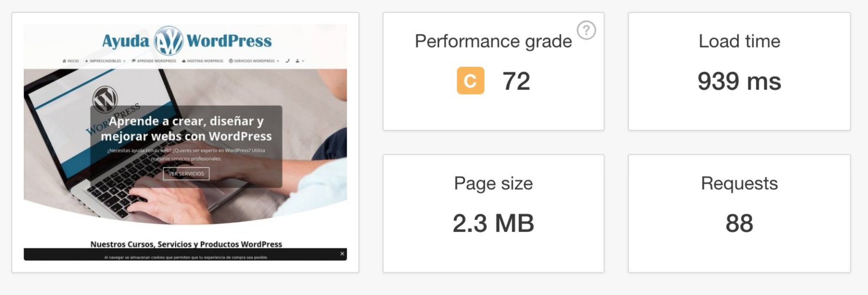Click the Ver Servicios button
Viewport: 868px width, 295px height.
tap(186, 174)
